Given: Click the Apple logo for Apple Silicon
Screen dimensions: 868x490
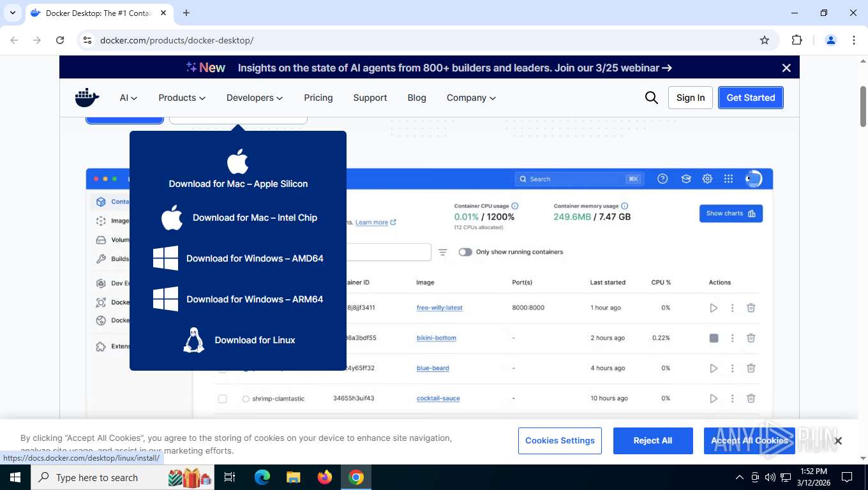Looking at the screenshot, I should pyautogui.click(x=238, y=161).
